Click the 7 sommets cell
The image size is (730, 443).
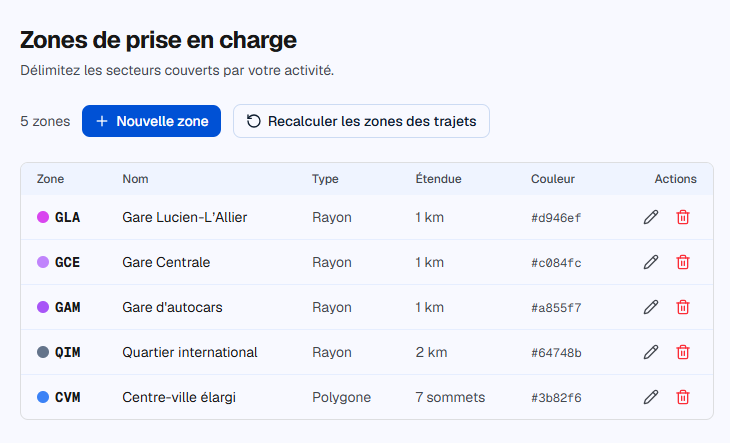tap(450, 397)
